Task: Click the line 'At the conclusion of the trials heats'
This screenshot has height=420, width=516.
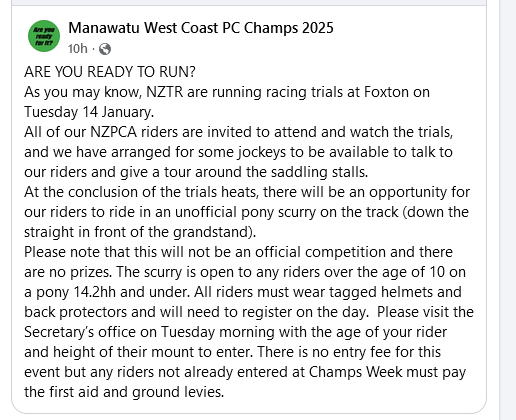Action: (247, 192)
